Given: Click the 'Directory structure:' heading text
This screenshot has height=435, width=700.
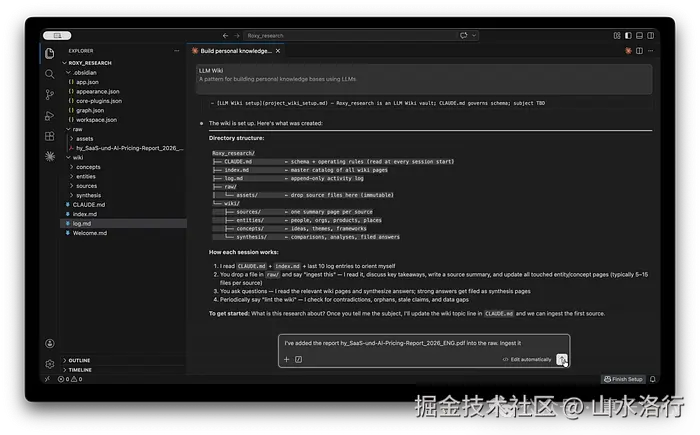Looking at the screenshot, I should point(236,138).
